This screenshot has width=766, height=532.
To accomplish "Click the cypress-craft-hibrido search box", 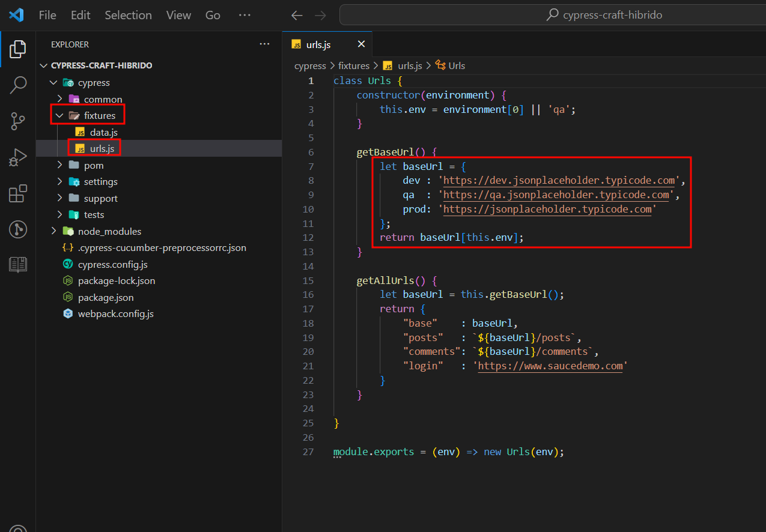I will [x=553, y=15].
